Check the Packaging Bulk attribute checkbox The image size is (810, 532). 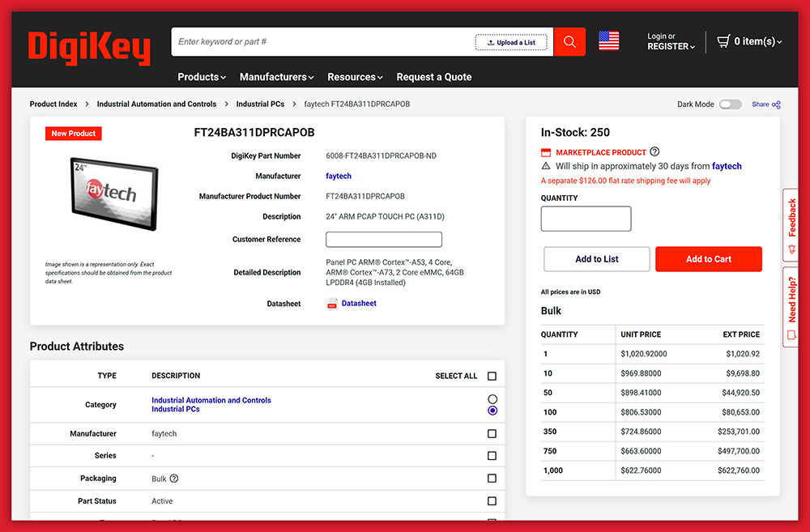[492, 479]
